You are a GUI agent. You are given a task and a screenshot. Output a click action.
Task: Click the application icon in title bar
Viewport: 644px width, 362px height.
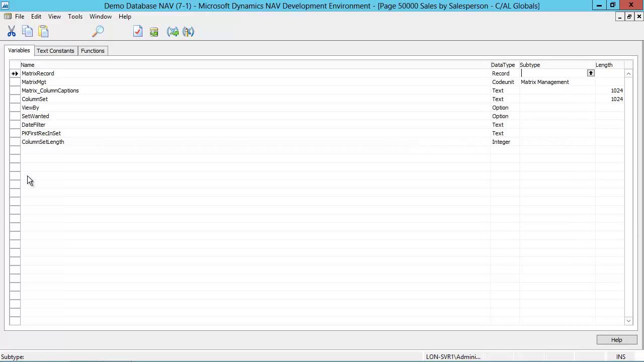5,6
